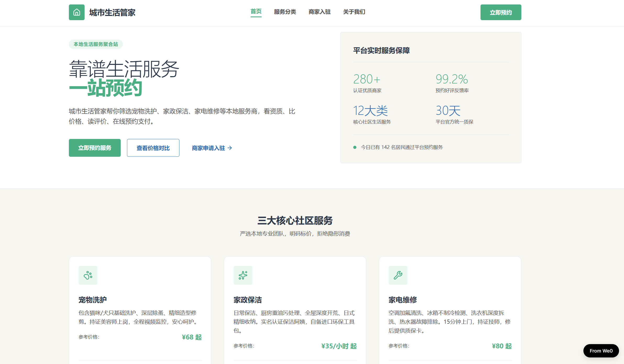
Task: Open the 服务分类 nav item
Action: coord(285,12)
